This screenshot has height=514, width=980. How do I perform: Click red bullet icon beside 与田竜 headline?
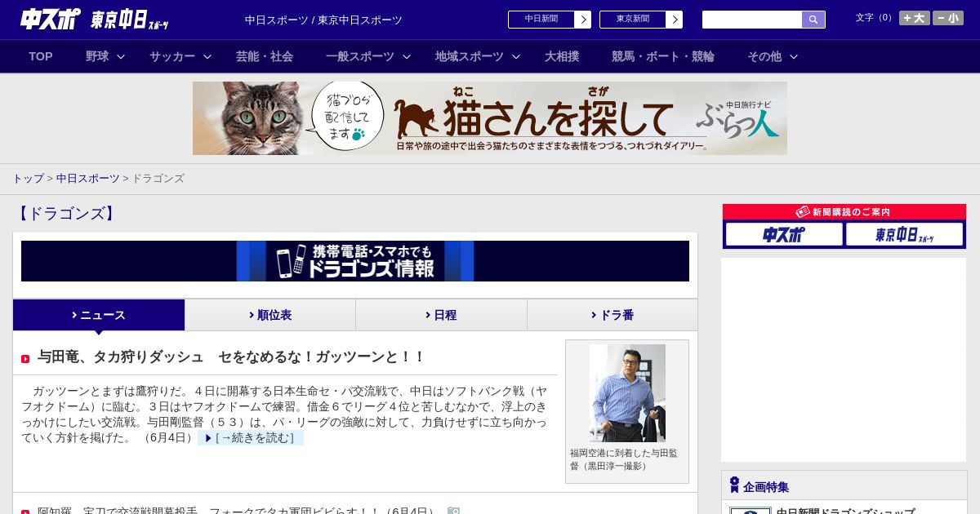coord(25,359)
